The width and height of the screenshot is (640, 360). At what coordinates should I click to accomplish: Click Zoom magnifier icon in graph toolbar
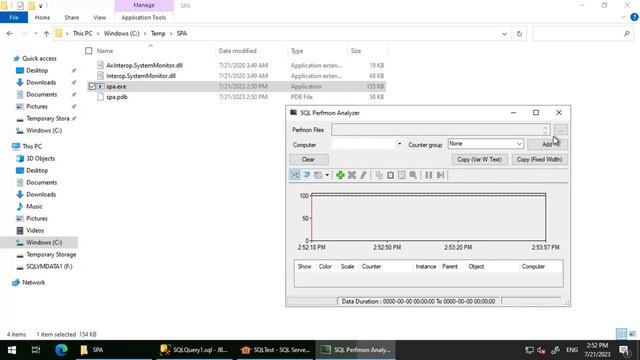(413, 175)
